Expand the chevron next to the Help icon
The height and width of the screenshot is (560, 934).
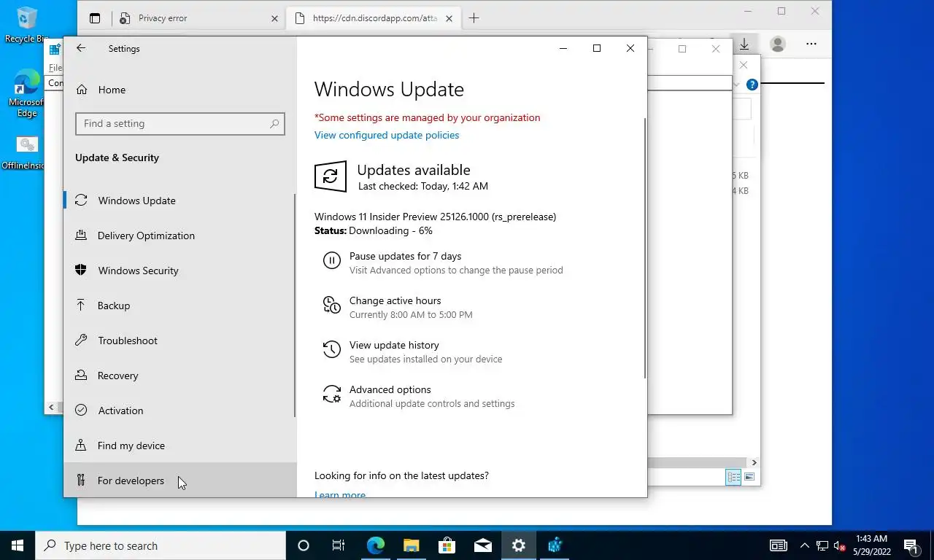[x=737, y=85]
